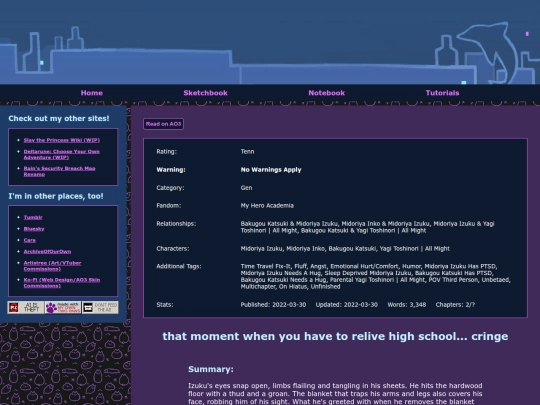Visit Deltarune: Choose Your Own Adventure link
The height and width of the screenshot is (405, 540).
pyautogui.click(x=61, y=154)
